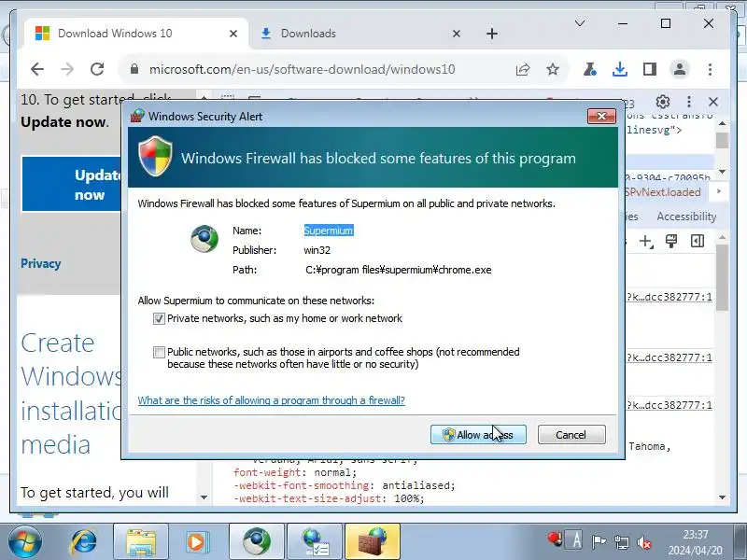This screenshot has height=560, width=747.
Task: Go back to the previous page
Action: click(37, 69)
